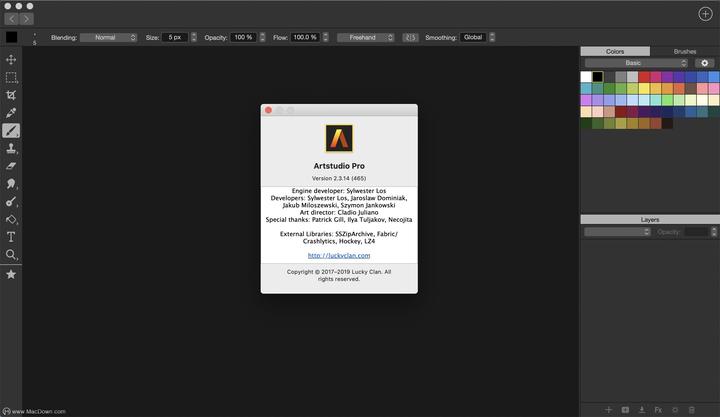The image size is (720, 417).
Task: Click the Smoothing field showing Global
Action: coord(473,38)
